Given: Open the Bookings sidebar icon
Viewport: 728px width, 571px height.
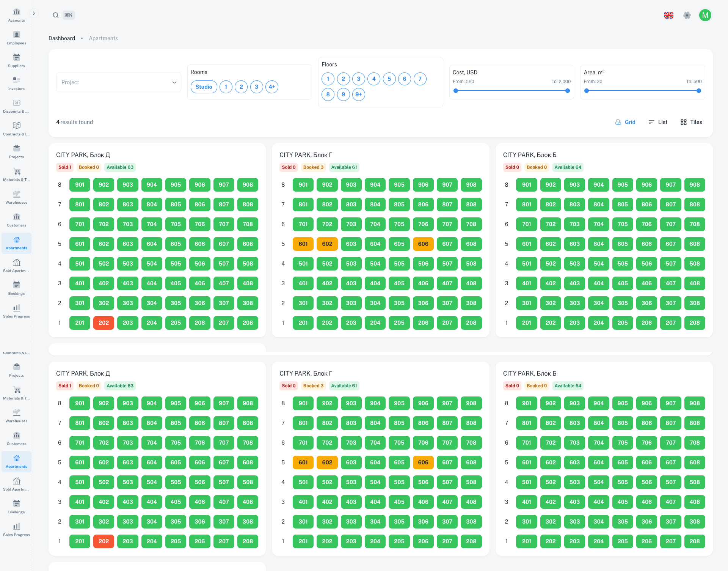Looking at the screenshot, I should point(16,285).
